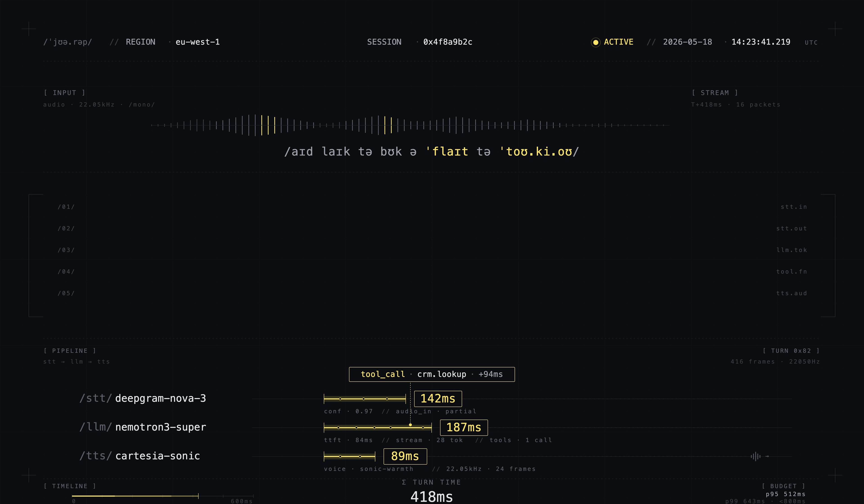
Task: Select row /01/ in the event list
Action: coord(66,207)
